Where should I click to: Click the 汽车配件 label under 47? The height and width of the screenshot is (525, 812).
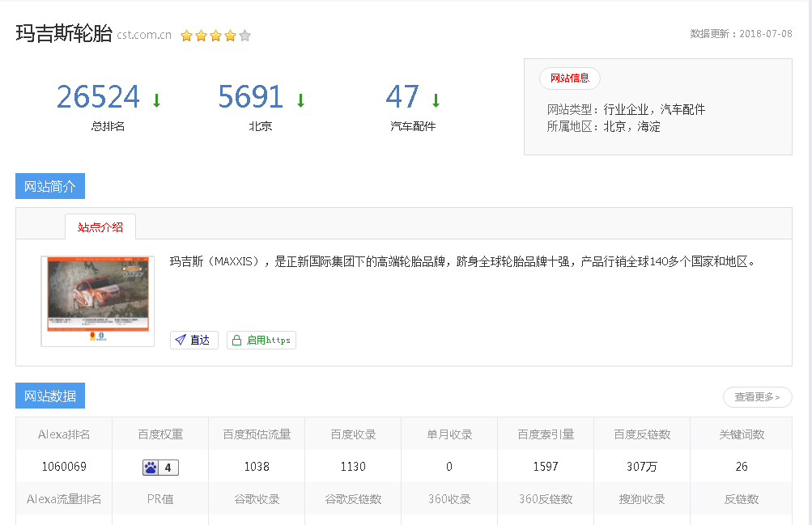click(413, 126)
